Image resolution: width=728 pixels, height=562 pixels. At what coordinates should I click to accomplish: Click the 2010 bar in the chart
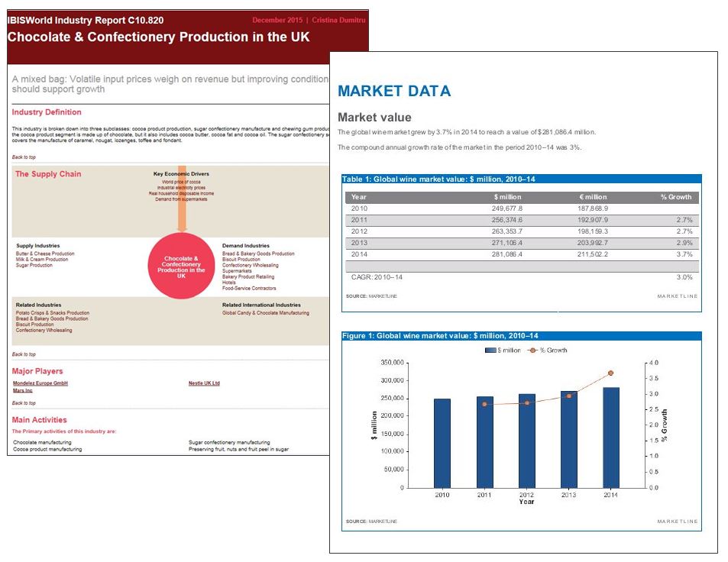click(442, 443)
